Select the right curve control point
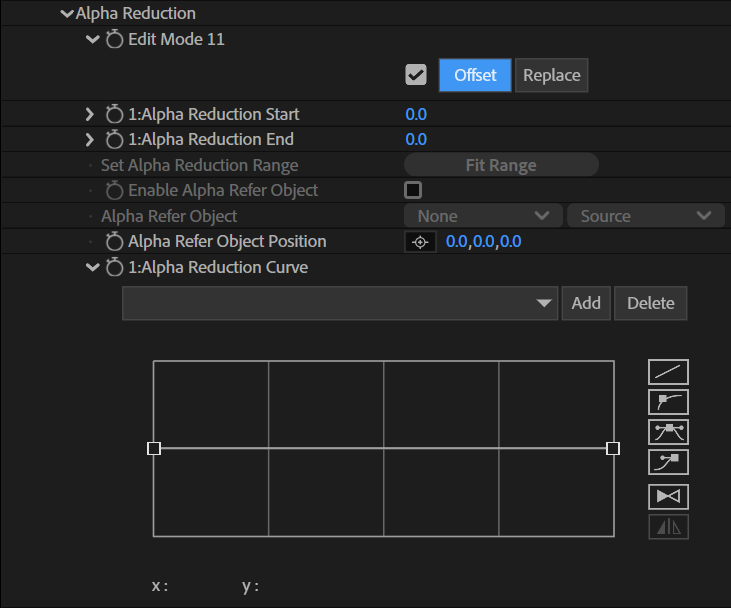Screen dimensions: 731x608 613,449
